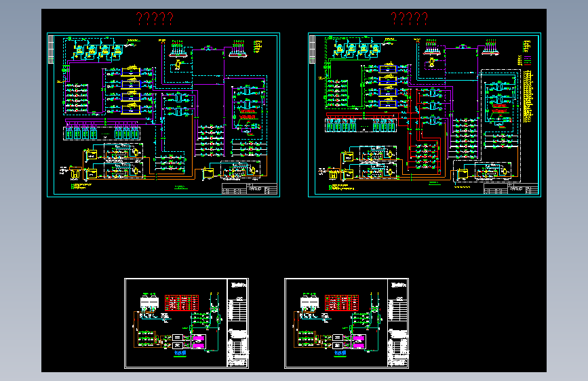Click the red "?????" title above the right sheet
Image resolution: width=588 pixels, height=381 pixels.
(410, 19)
